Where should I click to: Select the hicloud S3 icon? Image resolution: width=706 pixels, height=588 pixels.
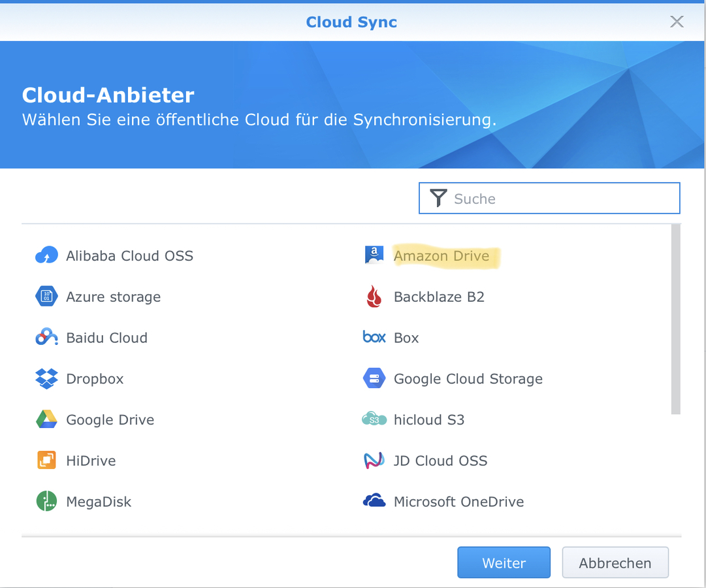[x=374, y=419]
